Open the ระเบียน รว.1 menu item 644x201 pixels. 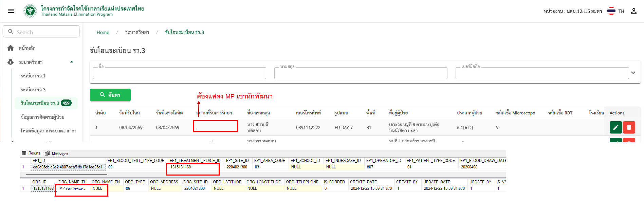(33, 76)
